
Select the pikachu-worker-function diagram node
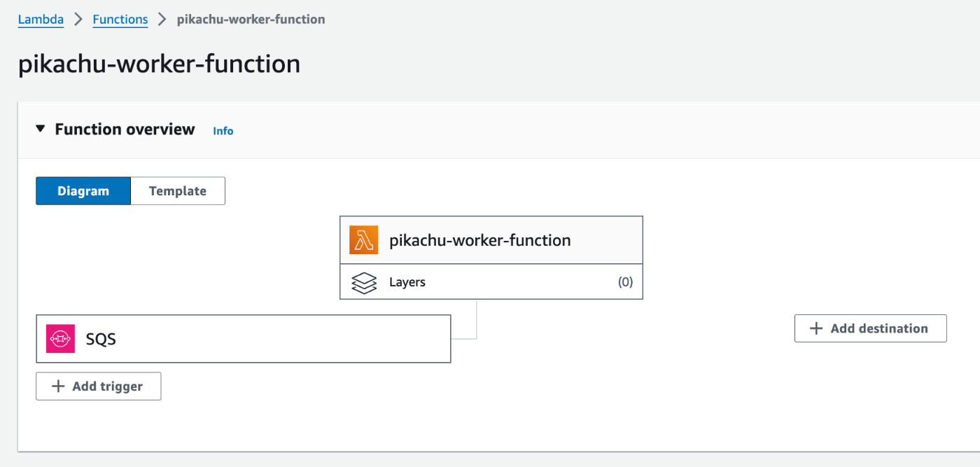click(491, 240)
